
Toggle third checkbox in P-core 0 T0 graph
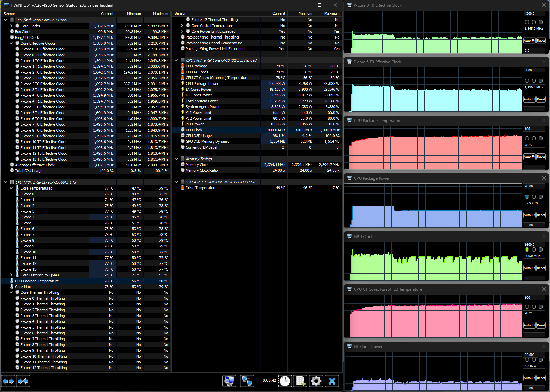(x=540, y=22)
